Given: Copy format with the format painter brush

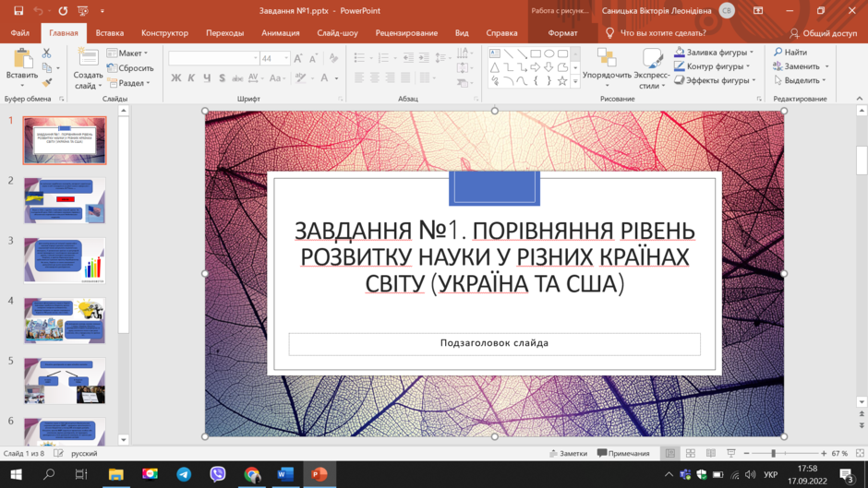Looking at the screenshot, I should point(47,82).
